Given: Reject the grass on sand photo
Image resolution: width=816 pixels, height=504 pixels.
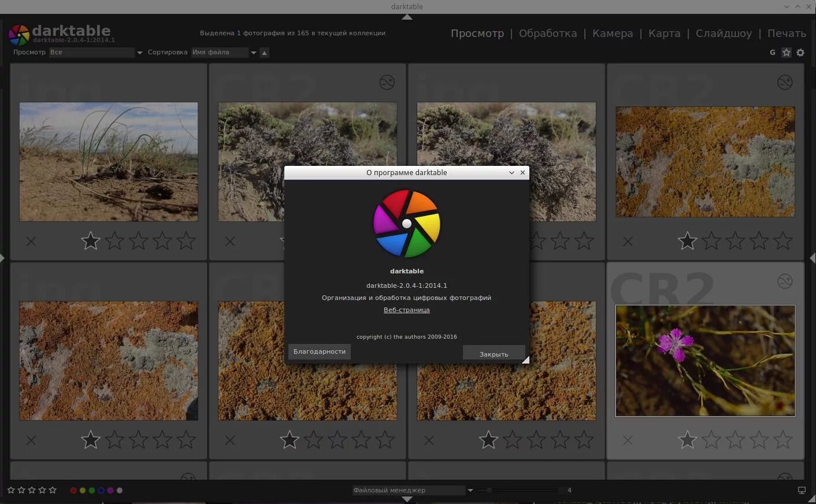Looking at the screenshot, I should 31,241.
